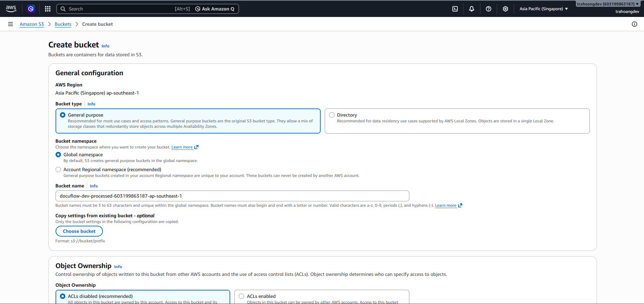Select Directory bucket type
The width and height of the screenshot is (644, 304).
tap(332, 115)
